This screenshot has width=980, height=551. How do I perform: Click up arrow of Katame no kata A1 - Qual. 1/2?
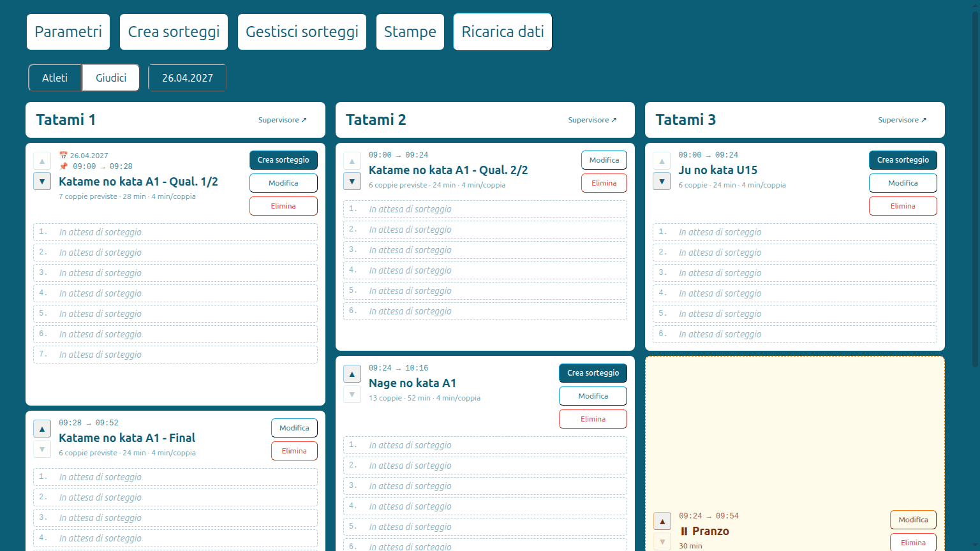pyautogui.click(x=42, y=161)
